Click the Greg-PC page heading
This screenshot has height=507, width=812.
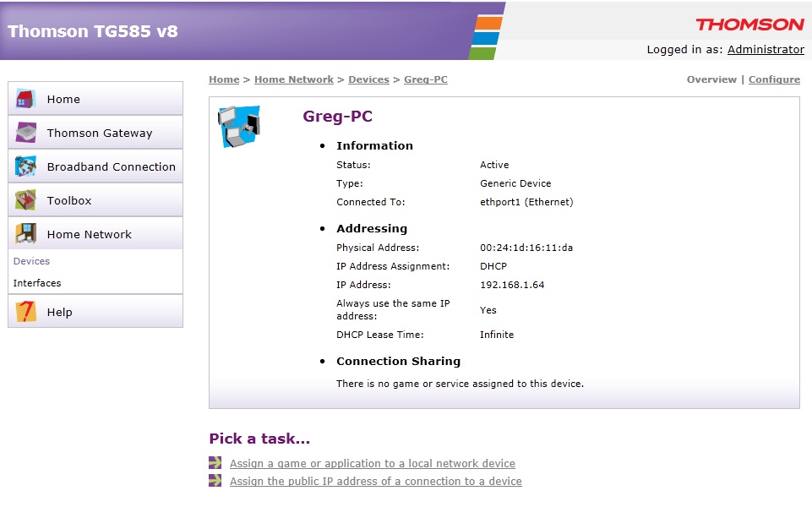337,116
